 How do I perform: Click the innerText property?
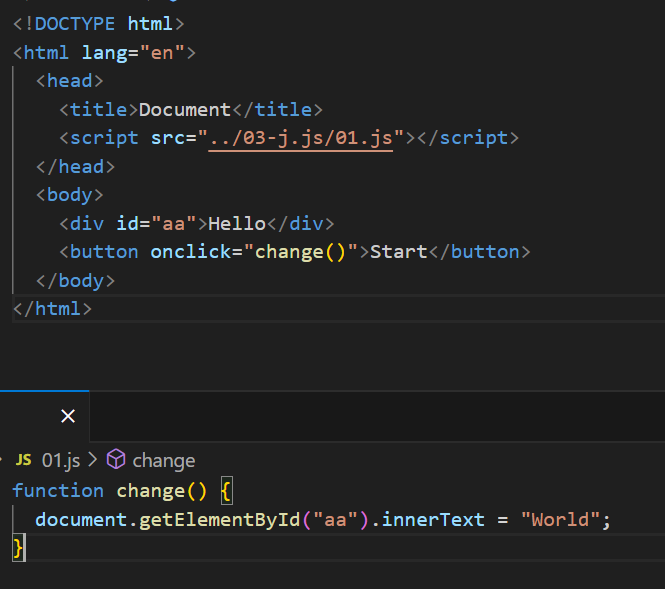421,520
